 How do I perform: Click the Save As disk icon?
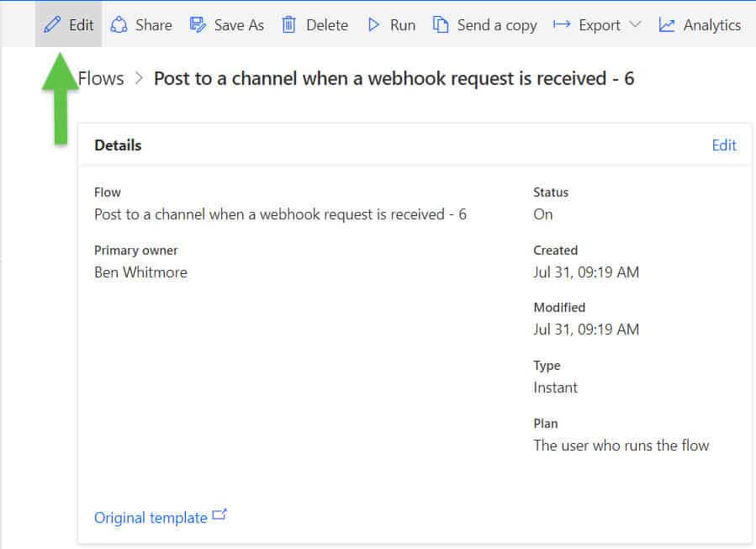click(198, 24)
